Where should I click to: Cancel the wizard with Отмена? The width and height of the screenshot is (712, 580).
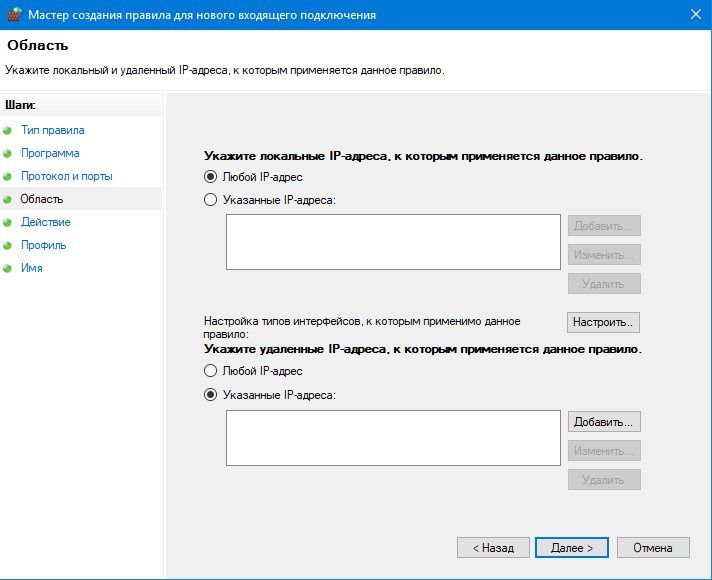[653, 548]
